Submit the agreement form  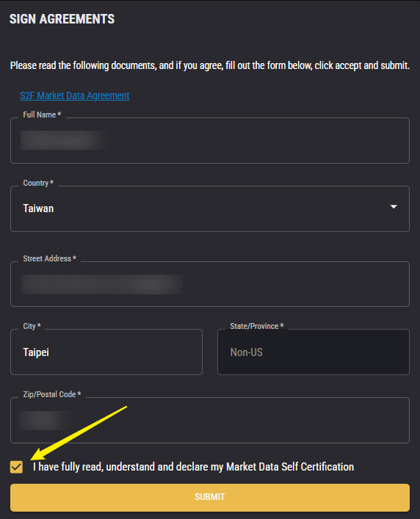tap(210, 497)
